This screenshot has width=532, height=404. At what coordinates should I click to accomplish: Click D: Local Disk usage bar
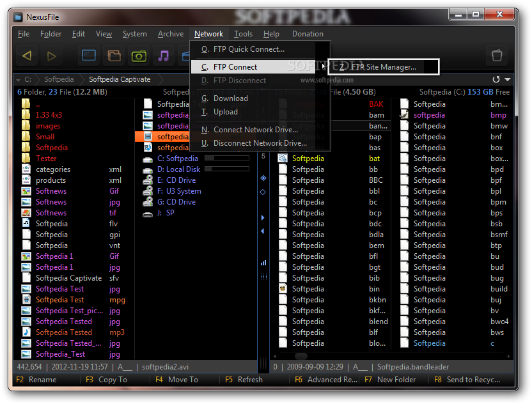tap(227, 169)
